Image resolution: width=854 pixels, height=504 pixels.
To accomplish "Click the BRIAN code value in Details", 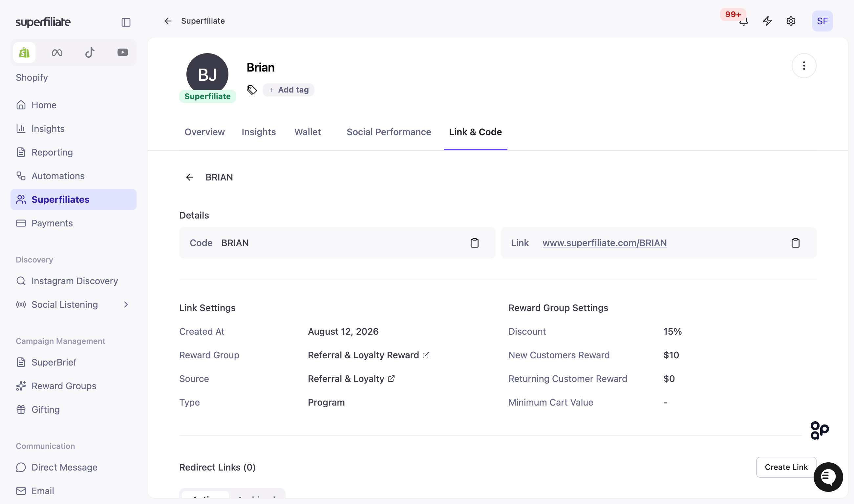I will coord(235,243).
